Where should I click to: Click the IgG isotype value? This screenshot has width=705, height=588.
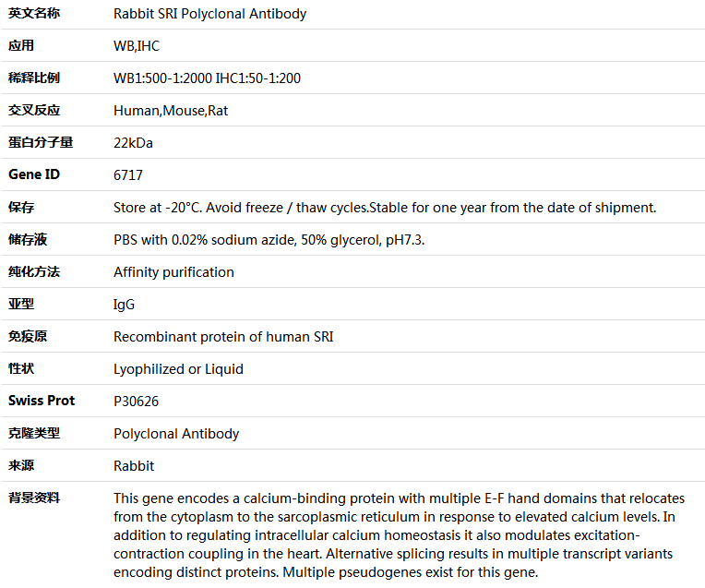pyautogui.click(x=125, y=305)
